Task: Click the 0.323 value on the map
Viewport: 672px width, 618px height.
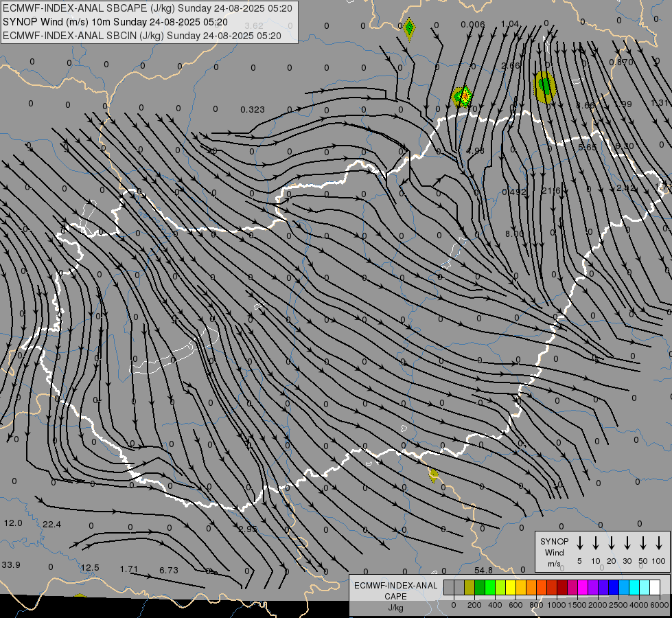Action: (253, 110)
